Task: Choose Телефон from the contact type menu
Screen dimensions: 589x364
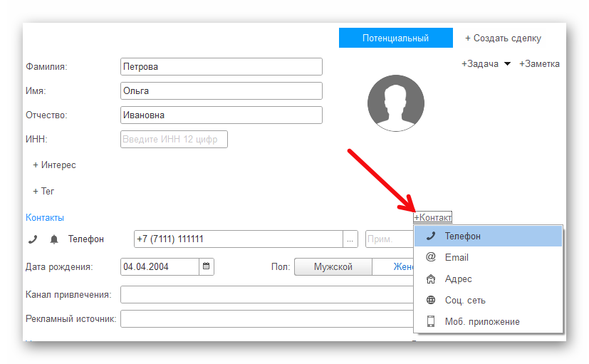Action: point(462,236)
